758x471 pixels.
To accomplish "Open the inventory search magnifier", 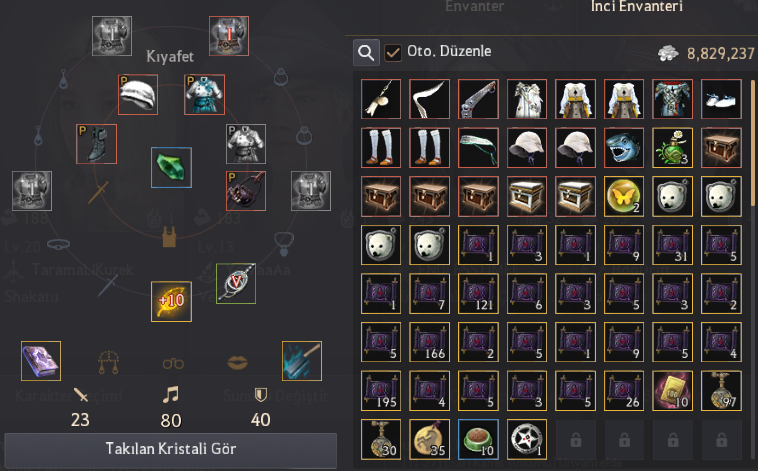I will (366, 52).
